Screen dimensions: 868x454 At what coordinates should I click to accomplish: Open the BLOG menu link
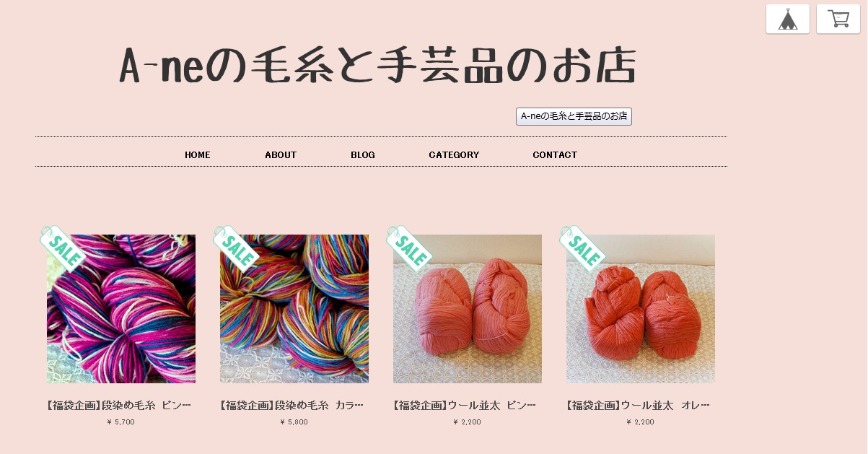pyautogui.click(x=363, y=154)
